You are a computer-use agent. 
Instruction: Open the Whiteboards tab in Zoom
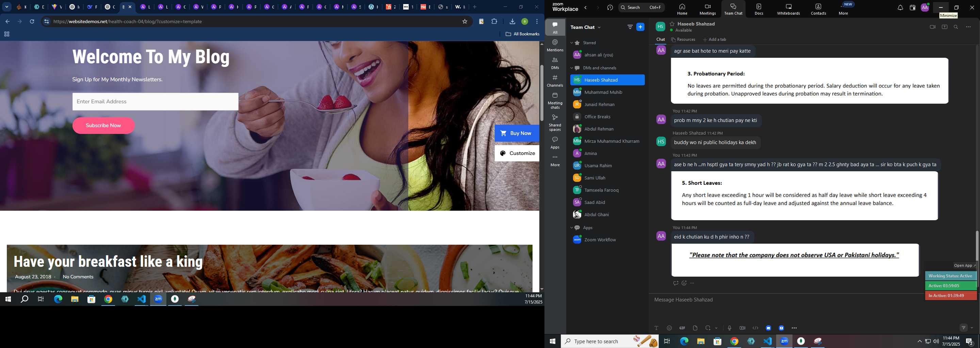pos(788,9)
